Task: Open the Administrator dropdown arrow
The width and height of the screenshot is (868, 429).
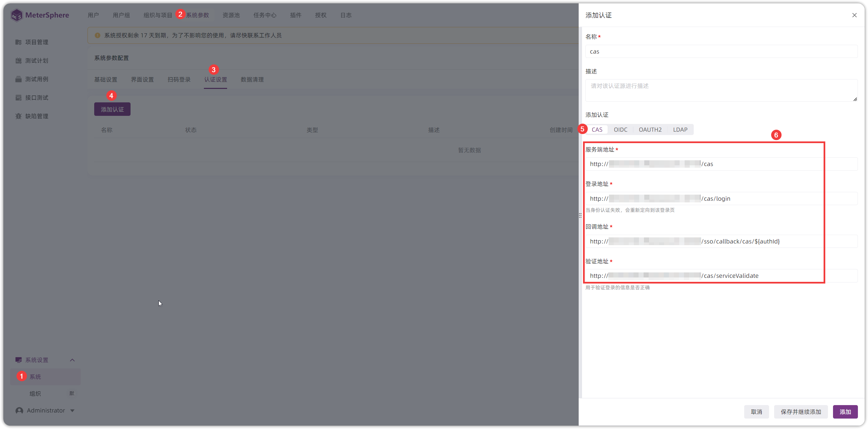Action: pyautogui.click(x=72, y=411)
